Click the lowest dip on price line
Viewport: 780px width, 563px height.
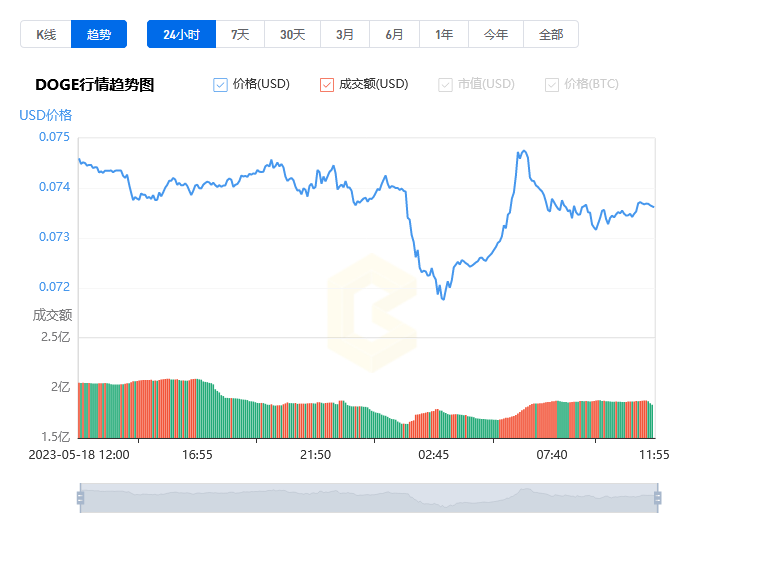[x=442, y=298]
